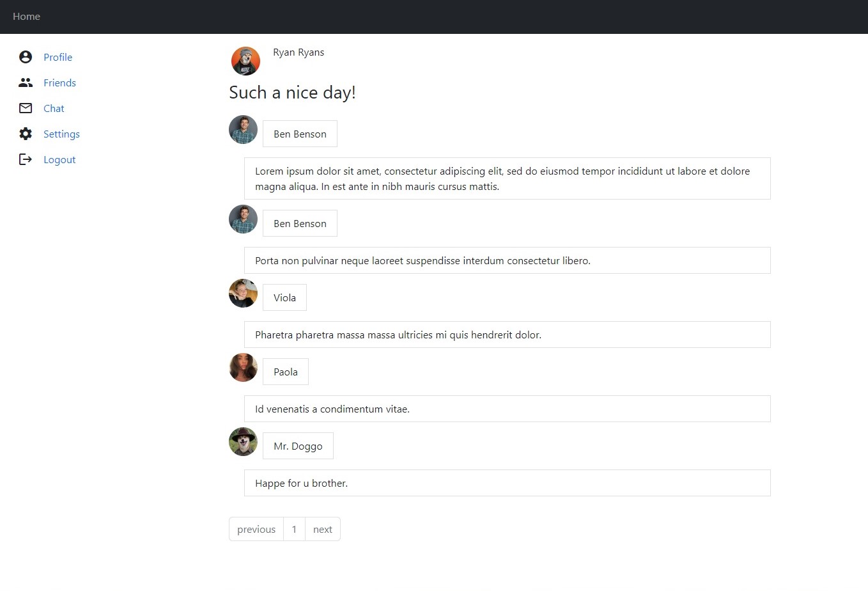Click the Mr. Doggo name button
This screenshot has width=868, height=591.
click(298, 445)
